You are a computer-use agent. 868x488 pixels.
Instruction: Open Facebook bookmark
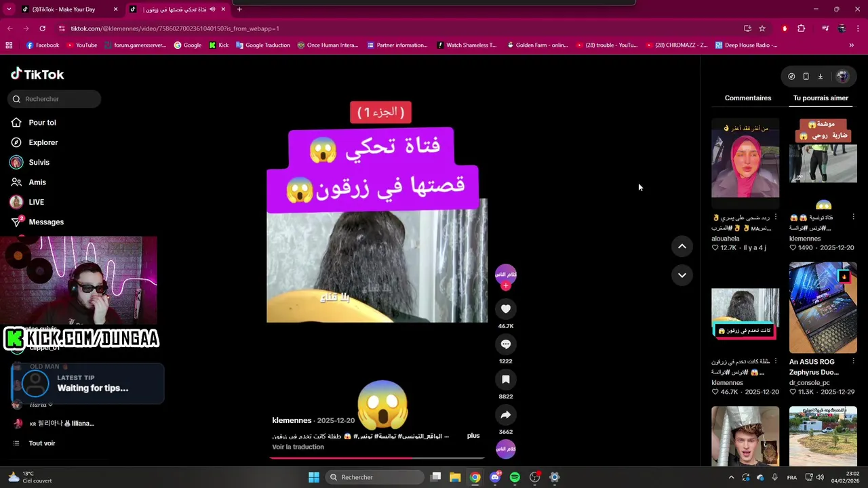43,45
